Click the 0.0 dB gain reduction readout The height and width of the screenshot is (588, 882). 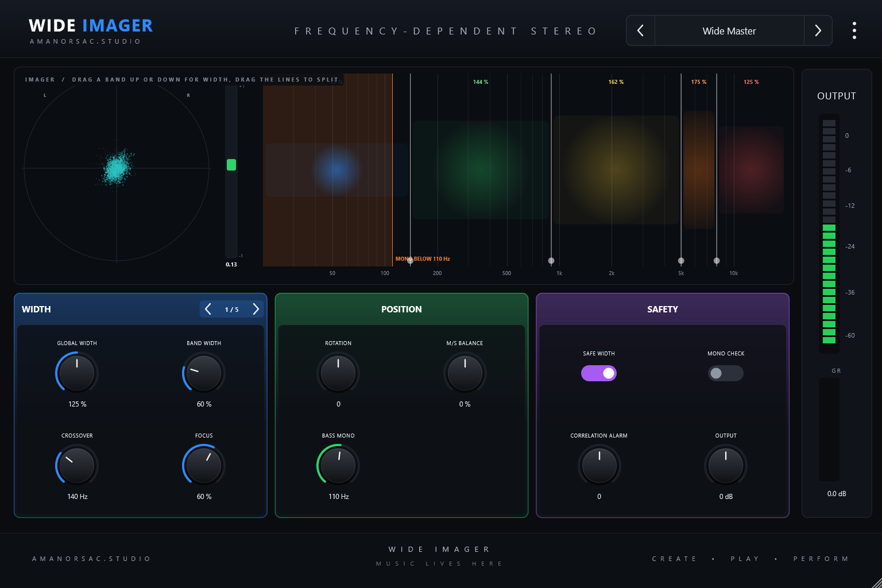click(x=837, y=494)
